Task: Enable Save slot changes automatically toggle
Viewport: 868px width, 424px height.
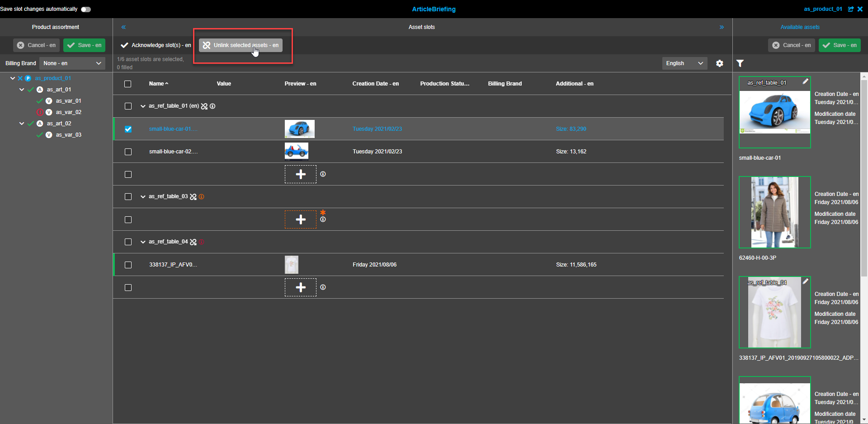Action: pyautogui.click(x=85, y=9)
